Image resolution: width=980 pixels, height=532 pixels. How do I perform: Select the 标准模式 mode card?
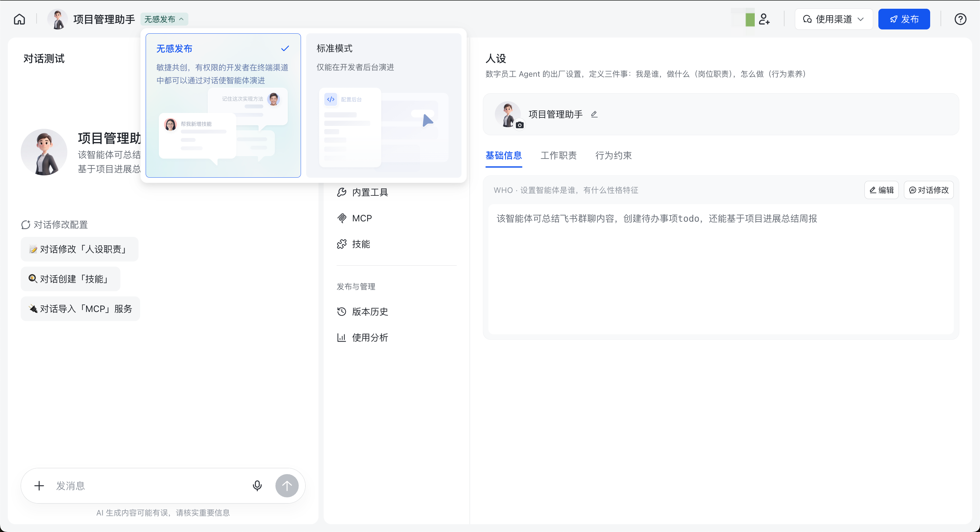384,105
